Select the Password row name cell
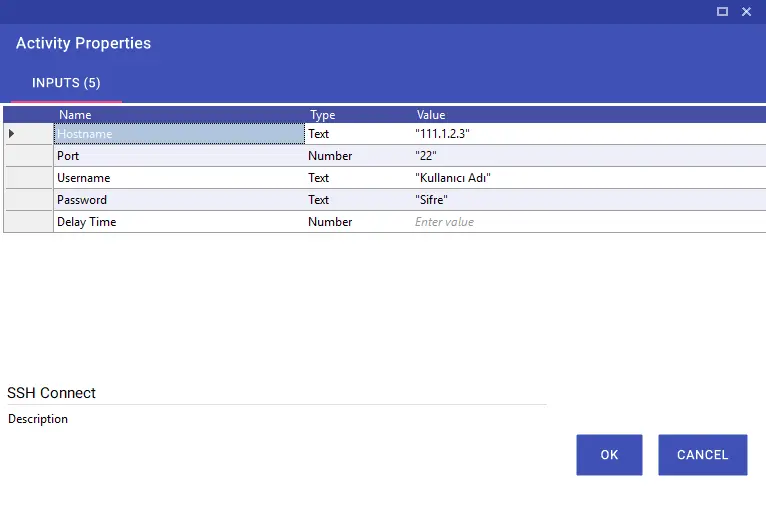The image size is (766, 530). click(179, 200)
